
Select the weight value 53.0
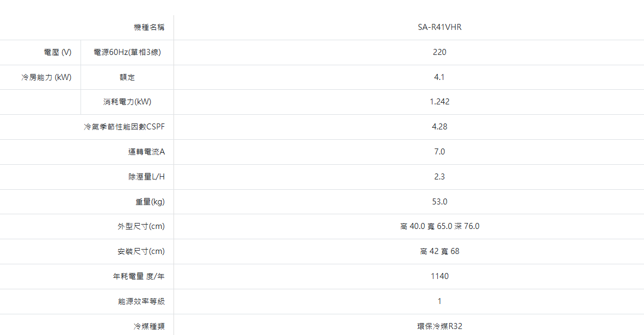pos(439,202)
